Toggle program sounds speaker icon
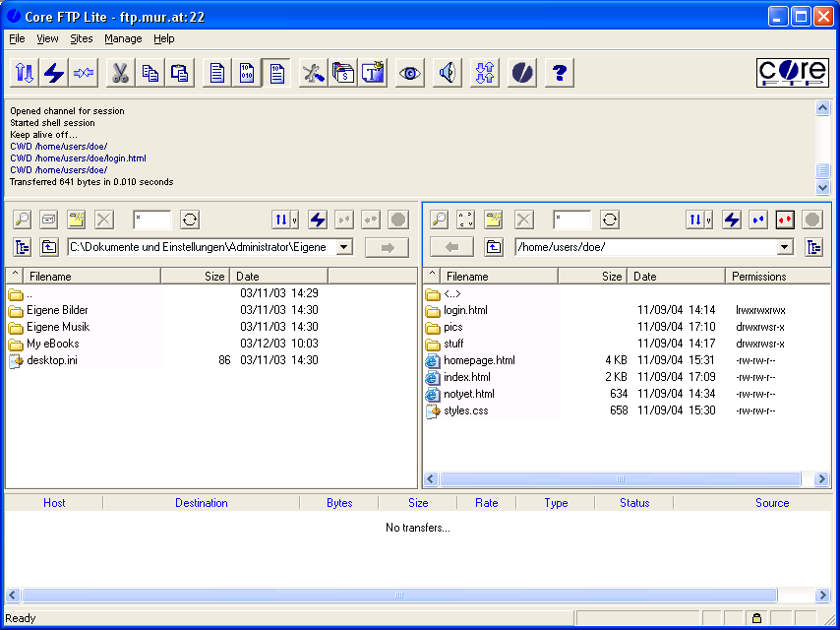The image size is (840, 630). pos(446,72)
